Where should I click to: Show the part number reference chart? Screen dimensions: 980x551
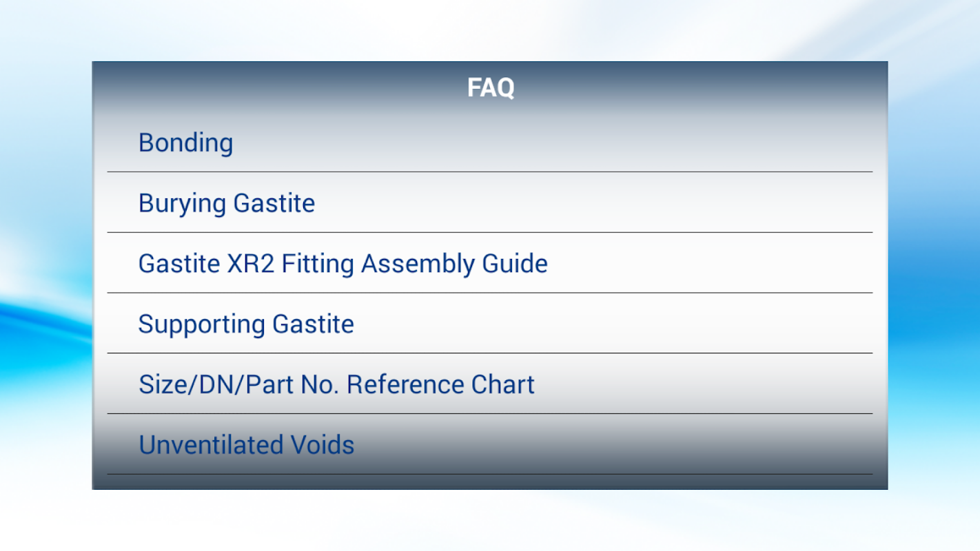(336, 384)
